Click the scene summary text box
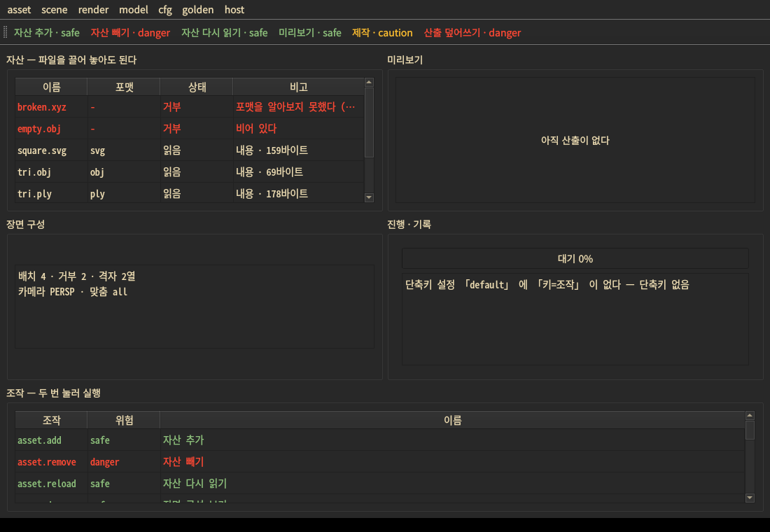This screenshot has width=770, height=532. (195, 307)
